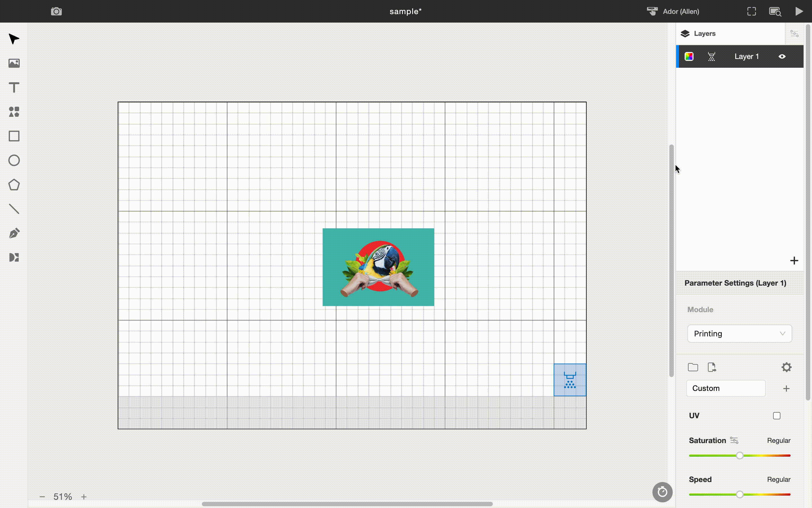Screen dimensions: 812x508
Task: Open the Module dropdown showing Printing
Action: coord(740,334)
